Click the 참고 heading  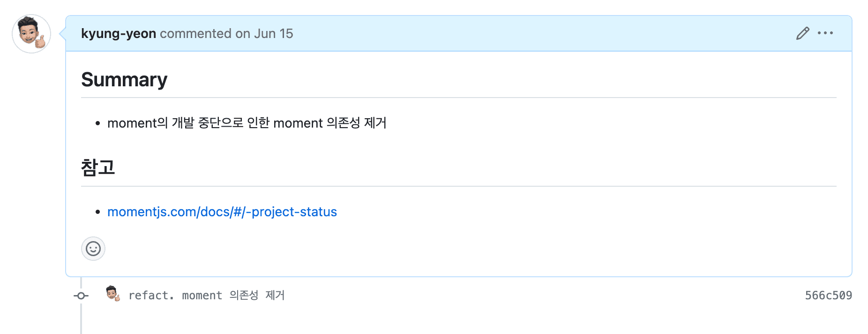(x=98, y=167)
